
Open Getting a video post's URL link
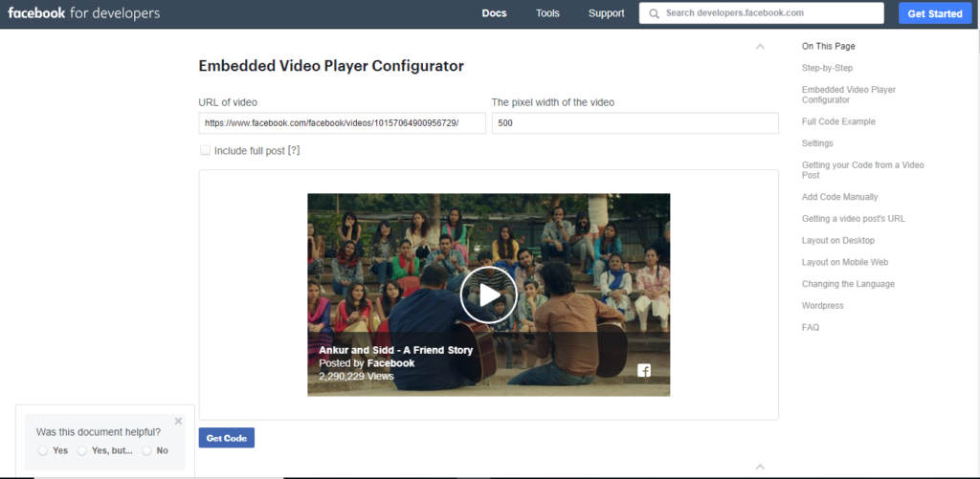853,219
